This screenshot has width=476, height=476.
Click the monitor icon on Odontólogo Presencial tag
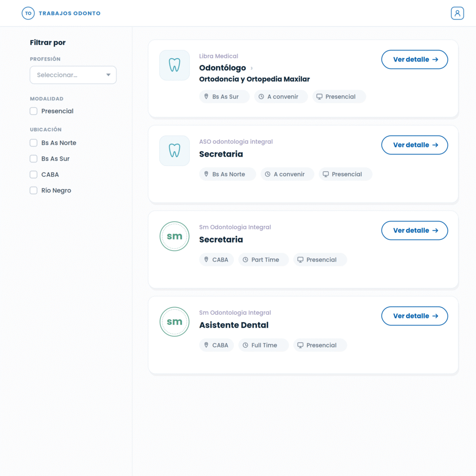[x=319, y=97]
